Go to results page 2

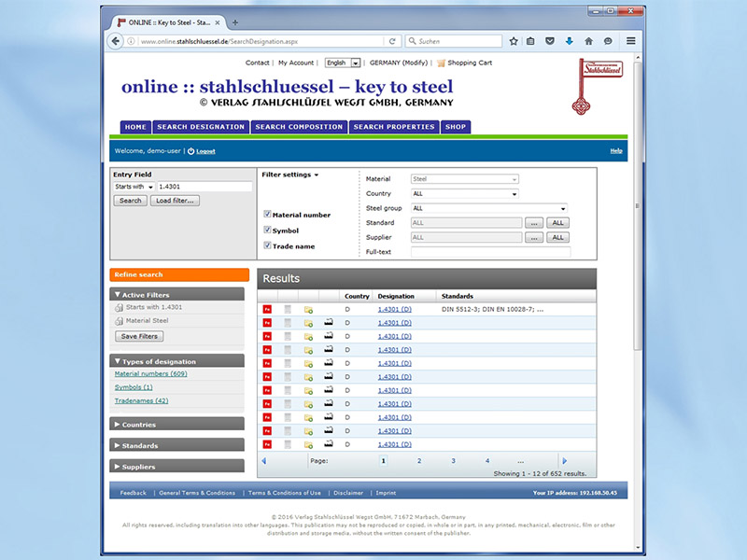[419, 461]
